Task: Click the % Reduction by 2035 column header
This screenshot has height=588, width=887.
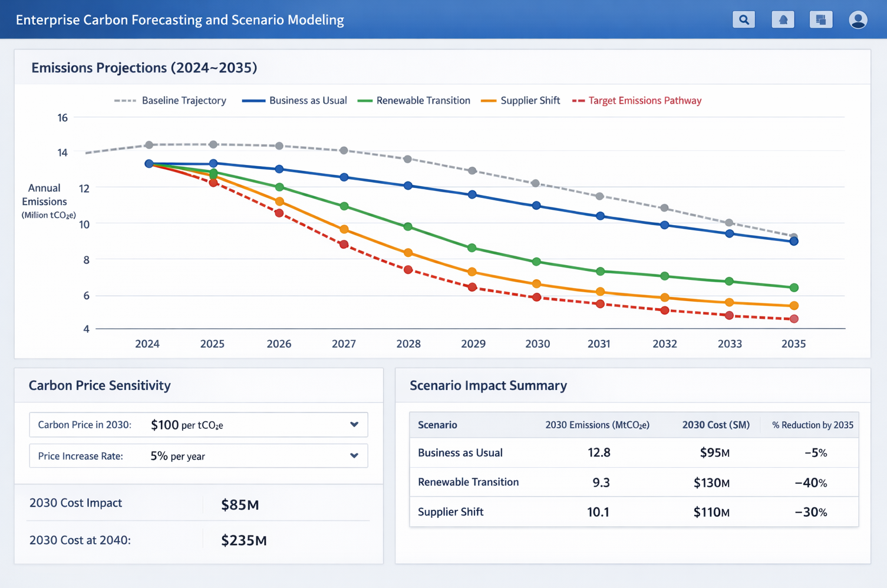Action: point(811,424)
